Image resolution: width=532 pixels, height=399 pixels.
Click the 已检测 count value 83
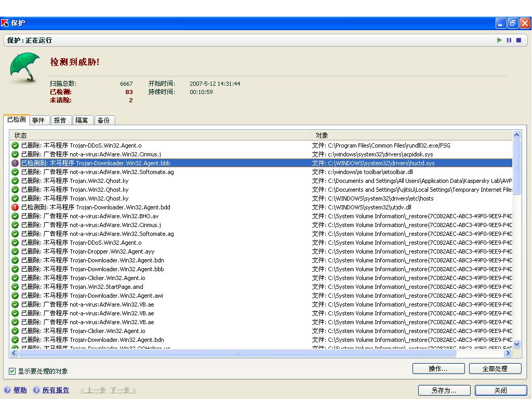click(x=129, y=92)
